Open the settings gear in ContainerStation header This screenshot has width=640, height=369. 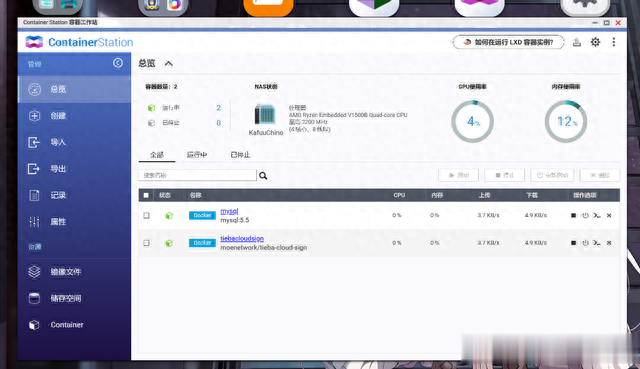[x=596, y=42]
